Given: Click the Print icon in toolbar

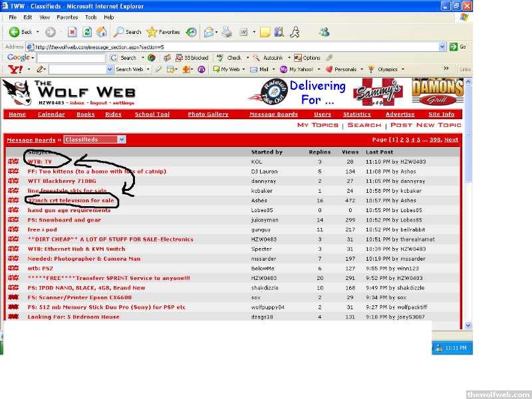Looking at the screenshot, I should (227, 32).
